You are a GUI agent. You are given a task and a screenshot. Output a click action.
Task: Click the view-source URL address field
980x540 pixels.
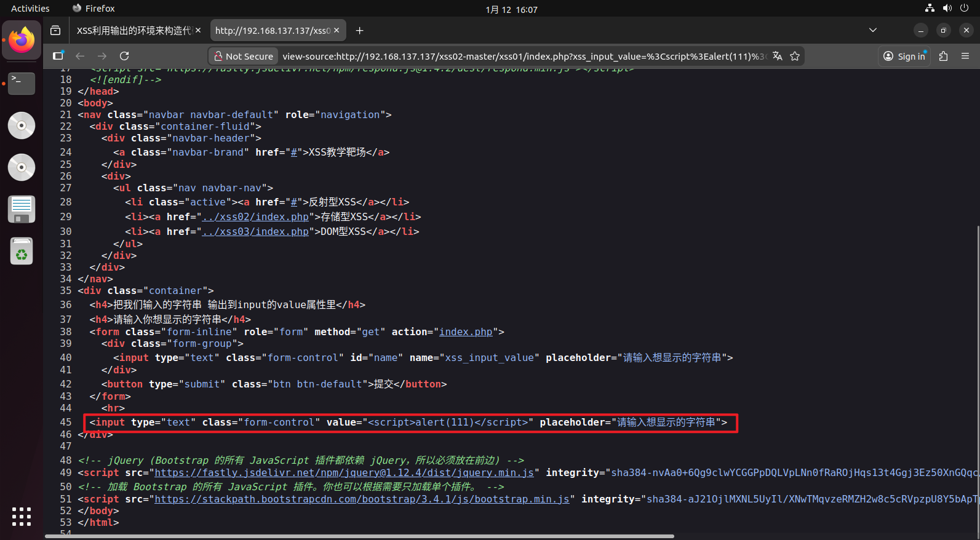click(524, 56)
